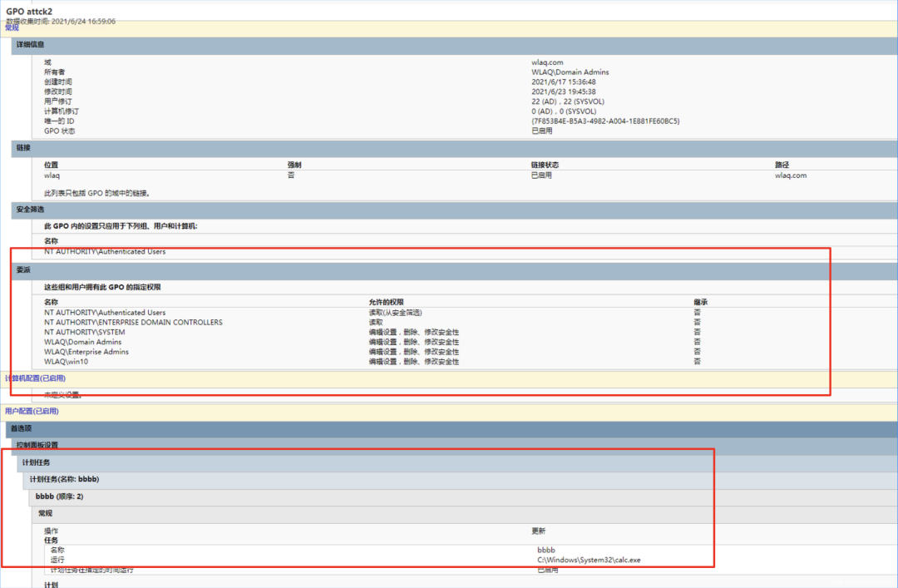
Task: Collapse the 控制面板设置 section header
Action: [454, 445]
